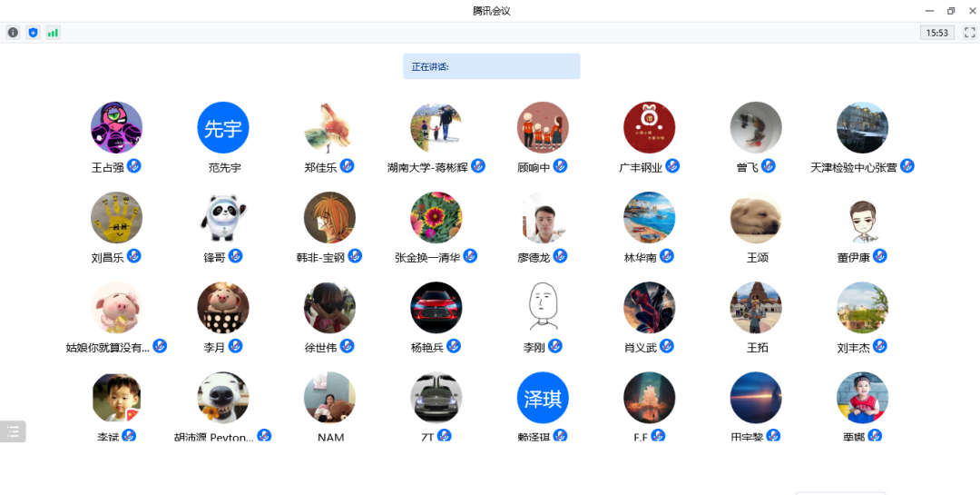Click the blue security shield icon

[34, 33]
